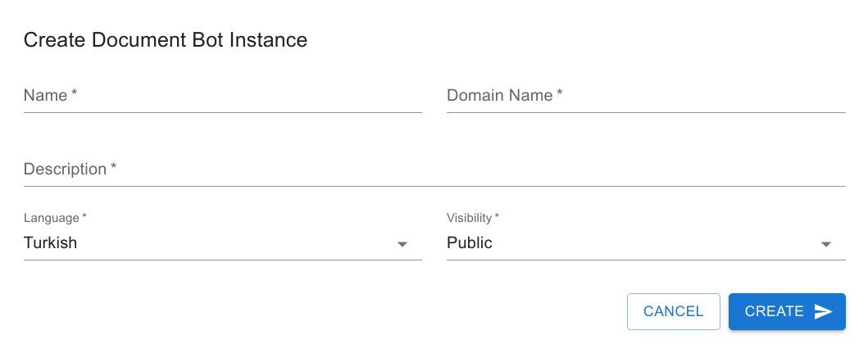The height and width of the screenshot is (353, 868).
Task: Click the Domain Name * placeholder label
Action: 504,96
